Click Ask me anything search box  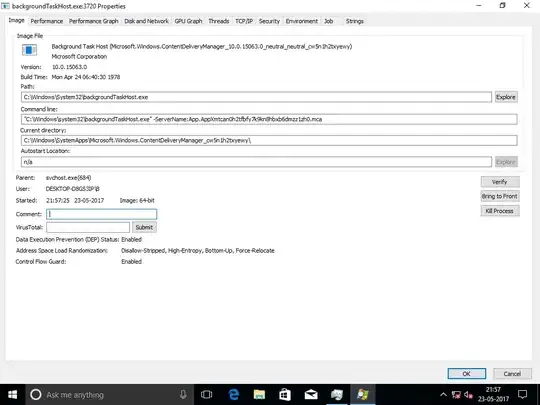(x=110, y=395)
